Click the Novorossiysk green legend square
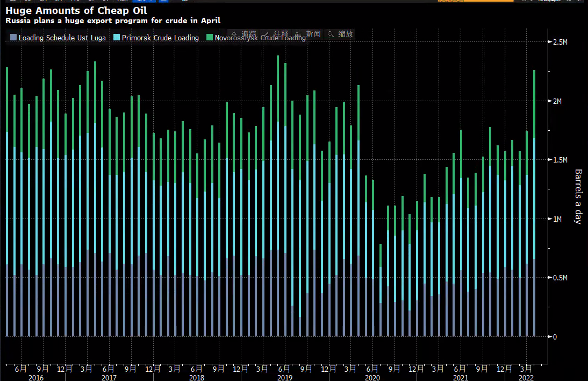The image size is (588, 381). point(209,38)
